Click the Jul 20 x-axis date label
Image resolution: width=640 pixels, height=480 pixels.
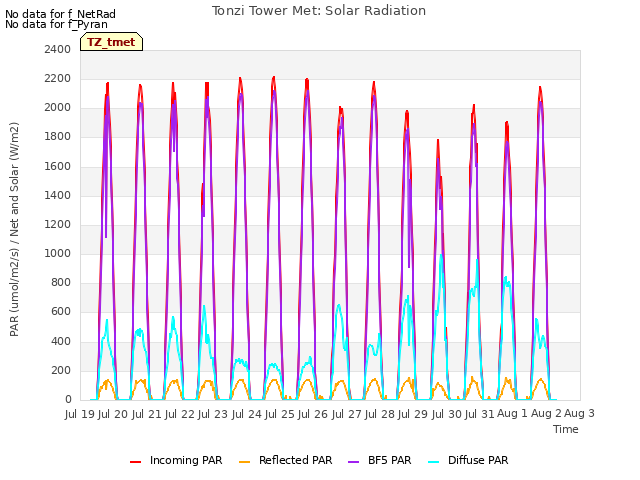pyautogui.click(x=113, y=414)
